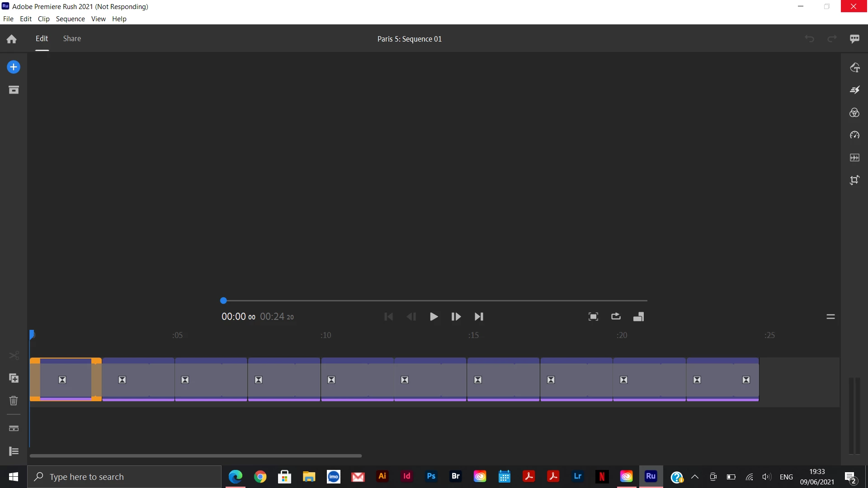Image resolution: width=868 pixels, height=488 pixels.
Task: Open the Color panel icon
Action: [x=854, y=113]
